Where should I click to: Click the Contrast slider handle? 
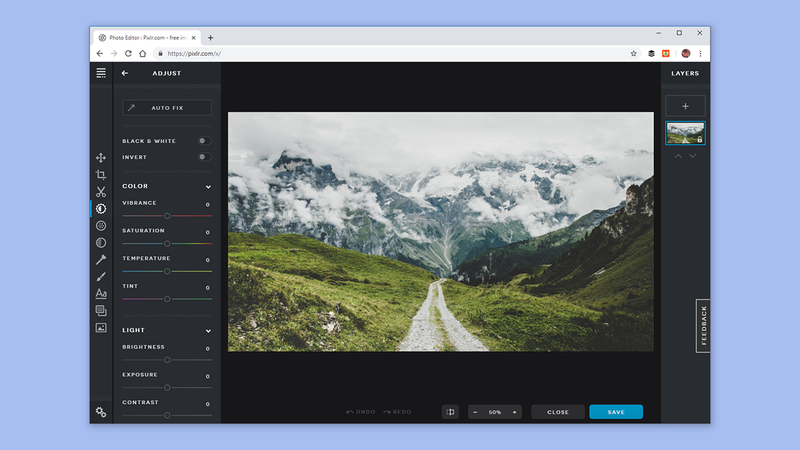point(167,415)
